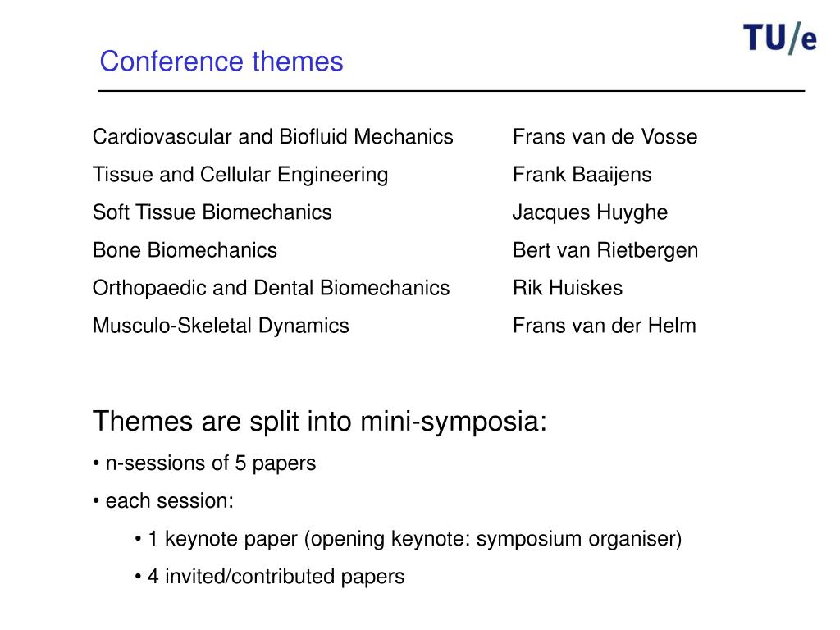Click Soft Tissue Biomechanics theme
The width and height of the screenshot is (840, 630).
212,212
